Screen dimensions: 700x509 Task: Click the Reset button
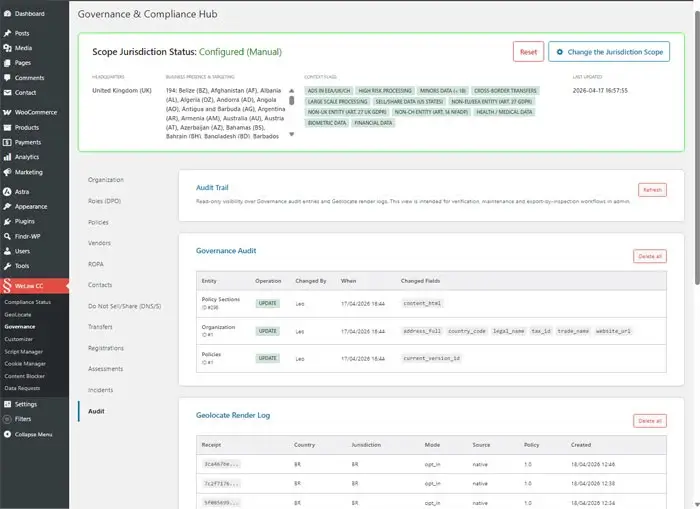pyautogui.click(x=528, y=52)
